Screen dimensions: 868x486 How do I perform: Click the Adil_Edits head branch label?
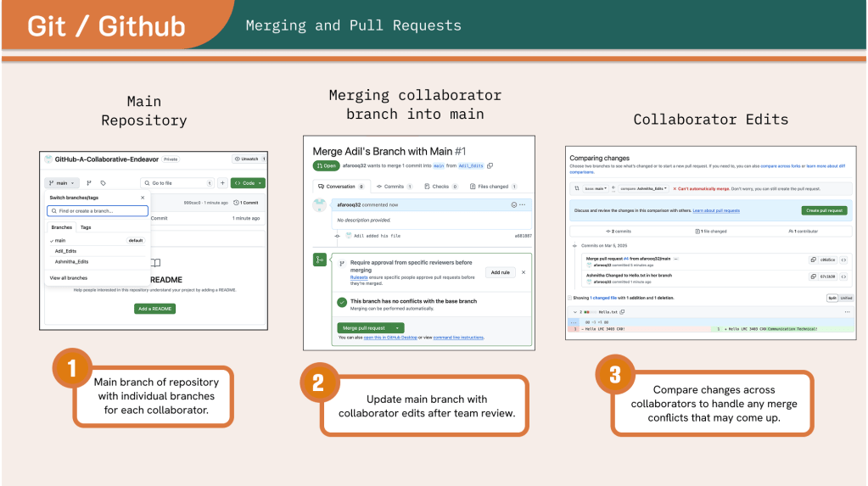click(x=471, y=165)
